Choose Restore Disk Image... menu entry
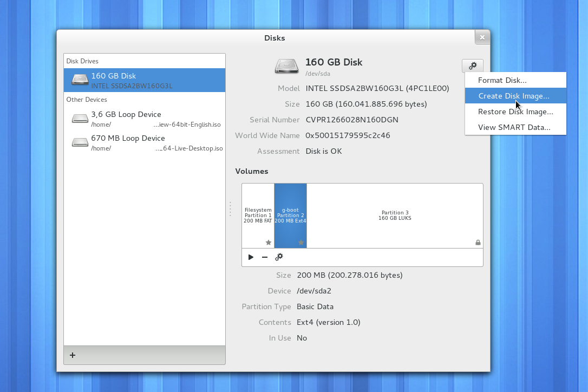Viewport: 588px width, 392px height. click(515, 112)
